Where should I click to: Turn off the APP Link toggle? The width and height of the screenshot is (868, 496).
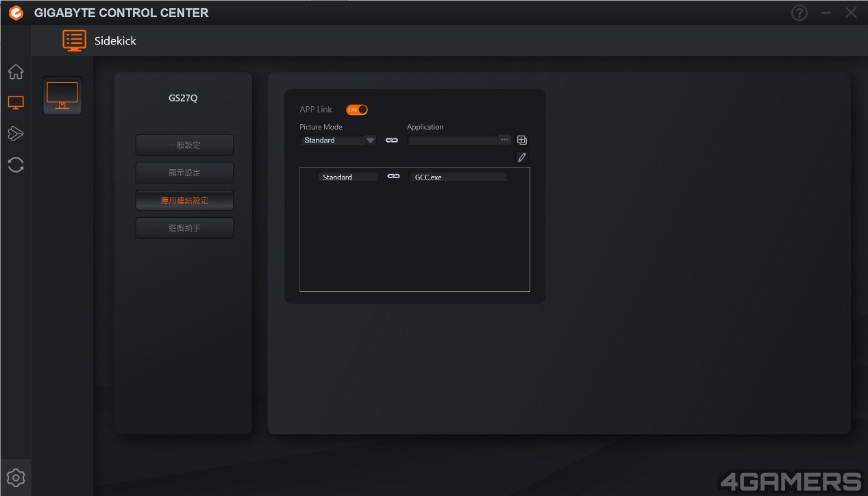point(357,110)
